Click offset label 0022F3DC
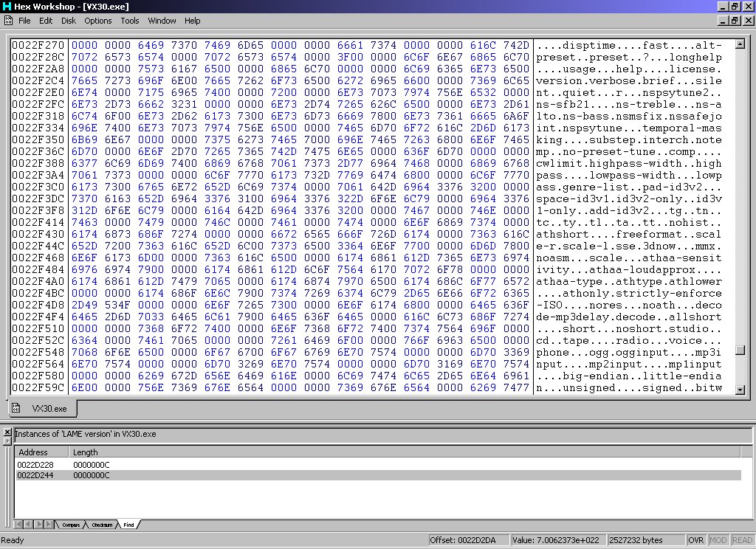 click(38, 198)
